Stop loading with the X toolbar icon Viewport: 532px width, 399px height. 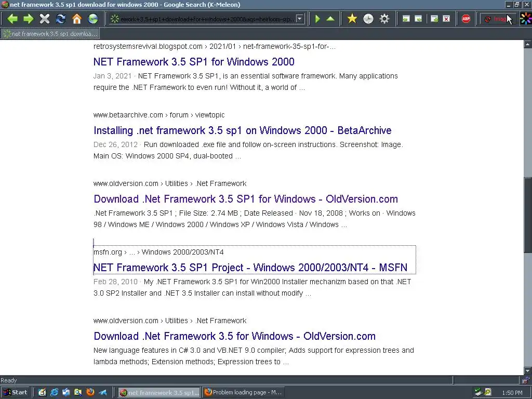(x=45, y=19)
